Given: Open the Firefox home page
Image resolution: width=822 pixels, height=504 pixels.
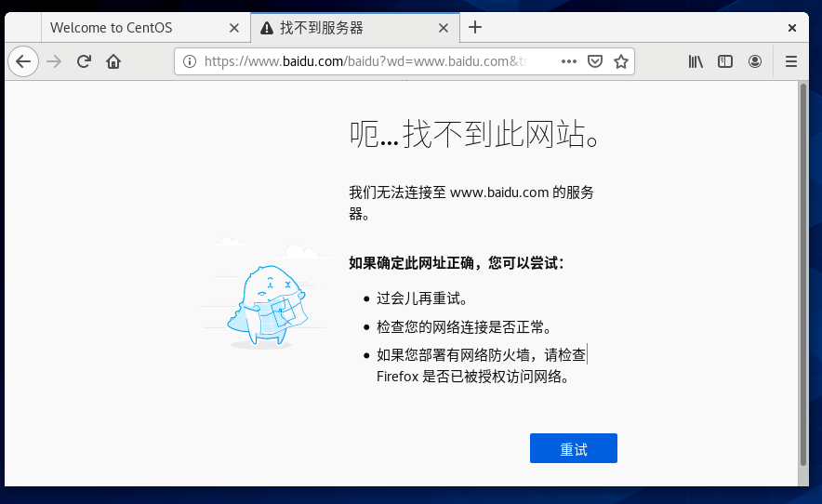Looking at the screenshot, I should tap(113, 61).
